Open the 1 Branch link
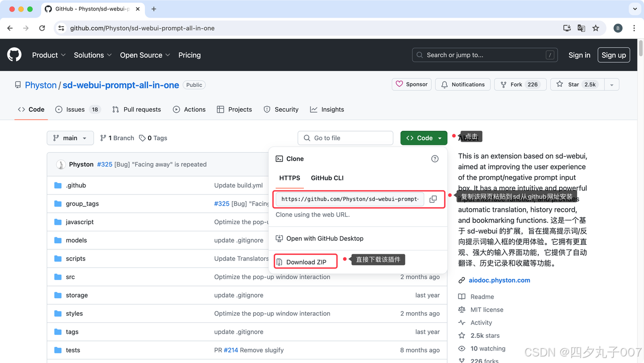Screen dimensions: 644x363 coord(117,138)
